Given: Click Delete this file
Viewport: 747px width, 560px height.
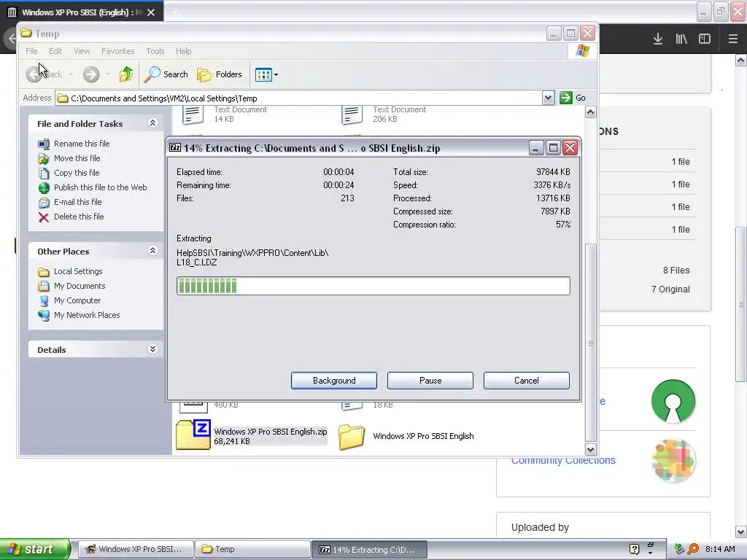Looking at the screenshot, I should coord(79,216).
